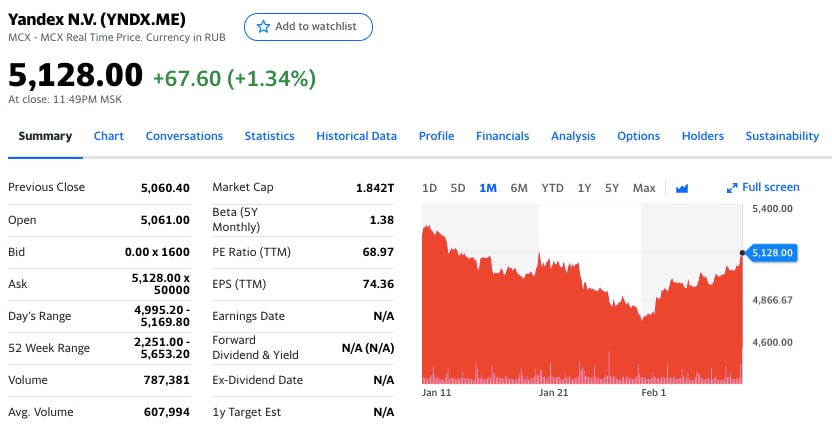Open the Full screen chart link
832x448 pixels.
(763, 187)
